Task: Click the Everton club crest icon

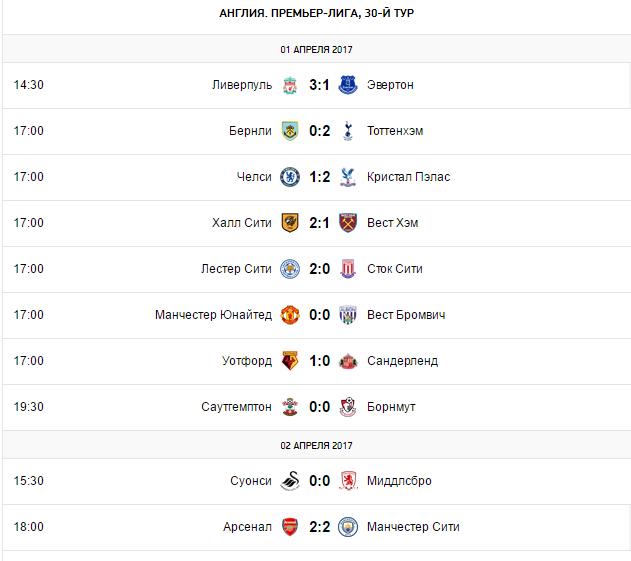Action: pyautogui.click(x=347, y=85)
